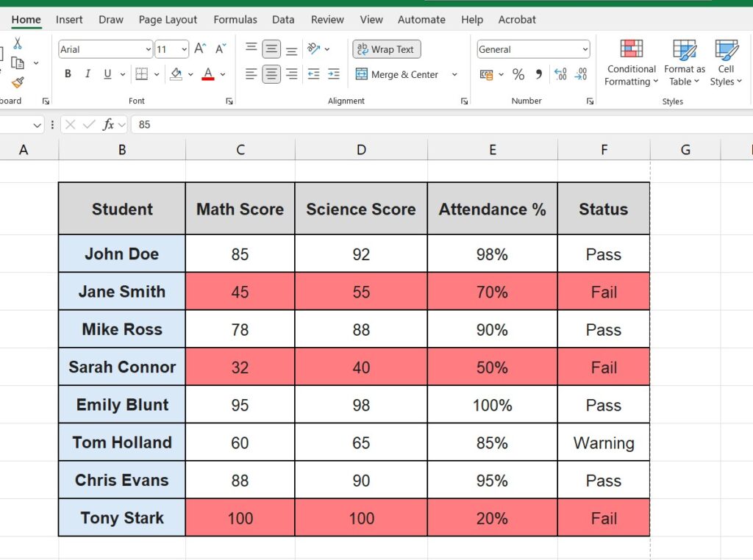Click the Increase Decimal icon
This screenshot has height=560, width=753.
(x=559, y=74)
